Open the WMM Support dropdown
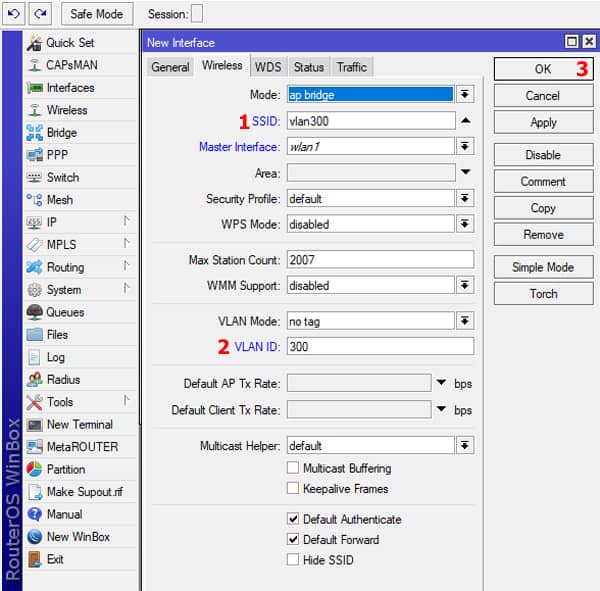This screenshot has width=600, height=591. (x=465, y=285)
